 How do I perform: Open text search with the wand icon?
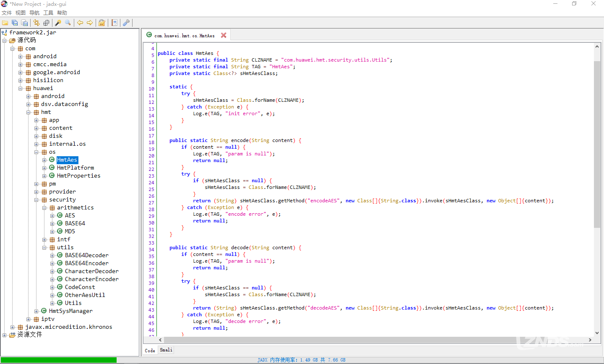tap(58, 23)
